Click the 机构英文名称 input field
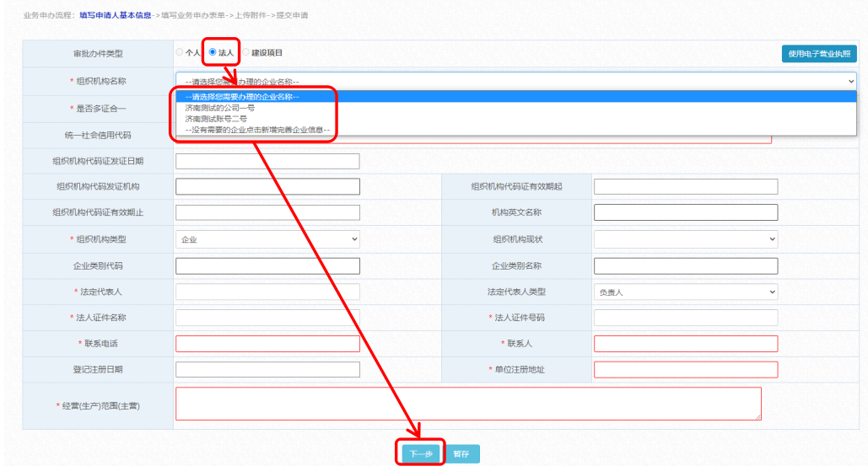Image resolution: width=868 pixels, height=466 pixels. click(x=686, y=212)
